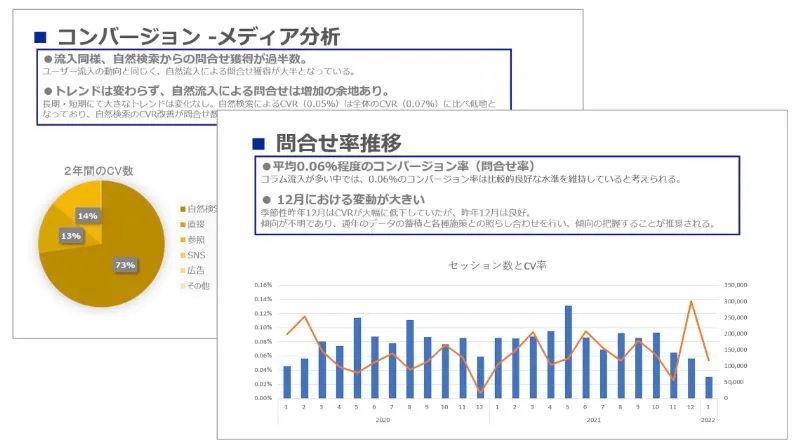This screenshot has width=800, height=448.
Task: Click the 0.08% left axis label
Action: pos(263,341)
